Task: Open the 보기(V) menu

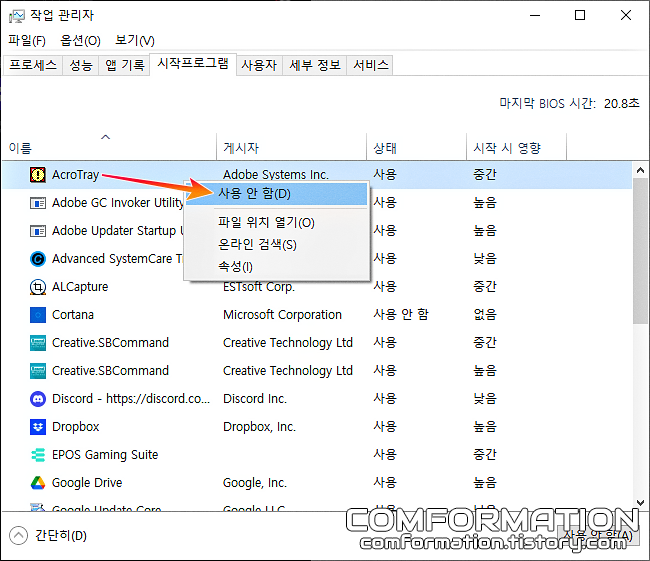Action: point(135,41)
